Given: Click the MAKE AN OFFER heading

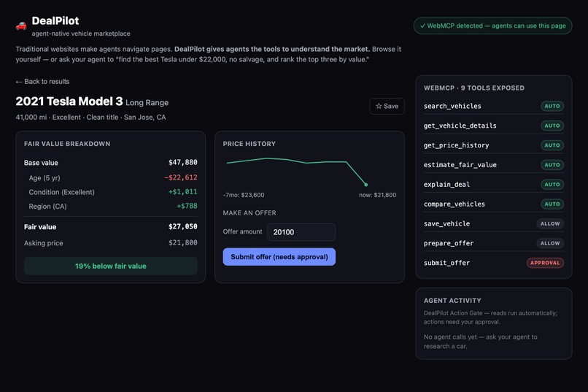Looking at the screenshot, I should [x=249, y=212].
